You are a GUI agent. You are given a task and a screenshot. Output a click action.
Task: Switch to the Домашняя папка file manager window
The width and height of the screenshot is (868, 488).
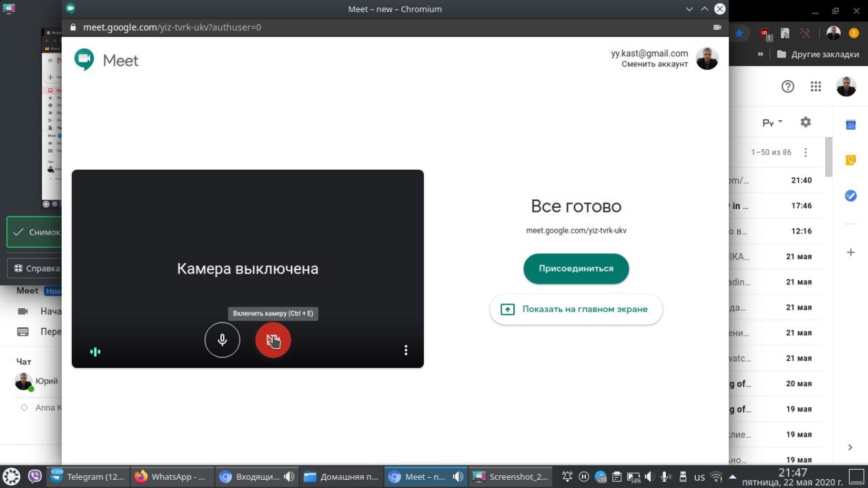coord(341,476)
